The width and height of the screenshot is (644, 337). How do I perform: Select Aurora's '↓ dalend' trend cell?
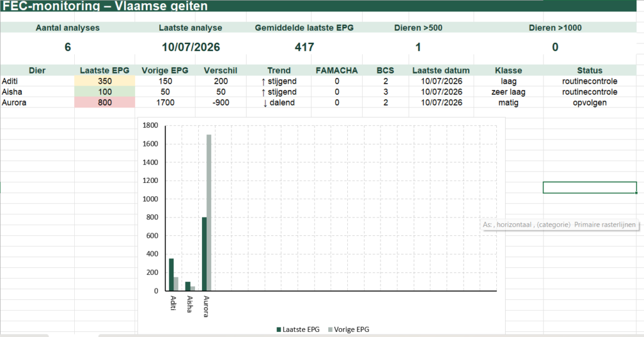coord(279,102)
